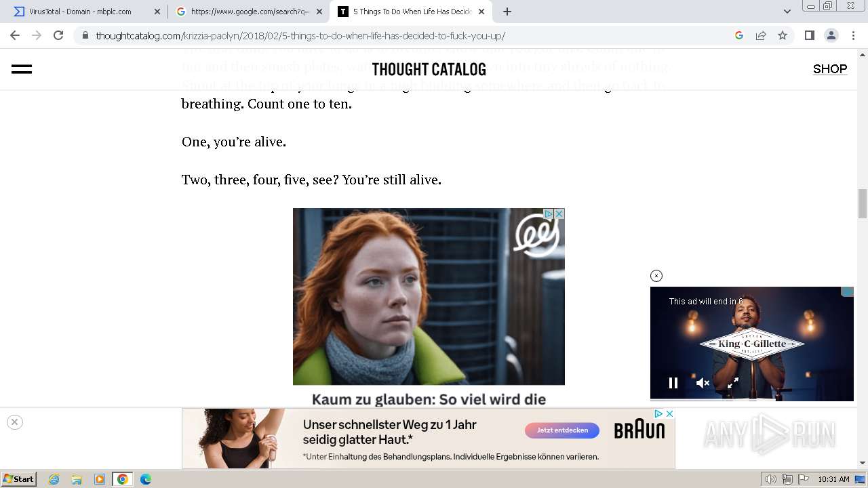Open a new browser tab
Image resolution: width=868 pixels, height=488 pixels.
coord(507,12)
